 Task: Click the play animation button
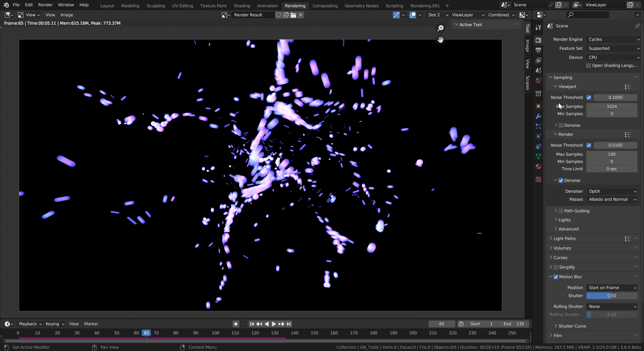[274, 324]
